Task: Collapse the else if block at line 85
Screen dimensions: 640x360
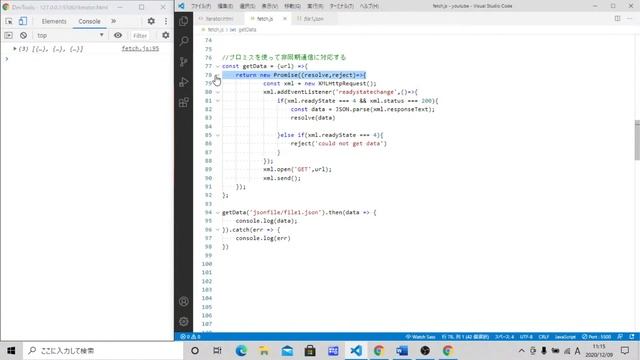Action: [x=218, y=135]
